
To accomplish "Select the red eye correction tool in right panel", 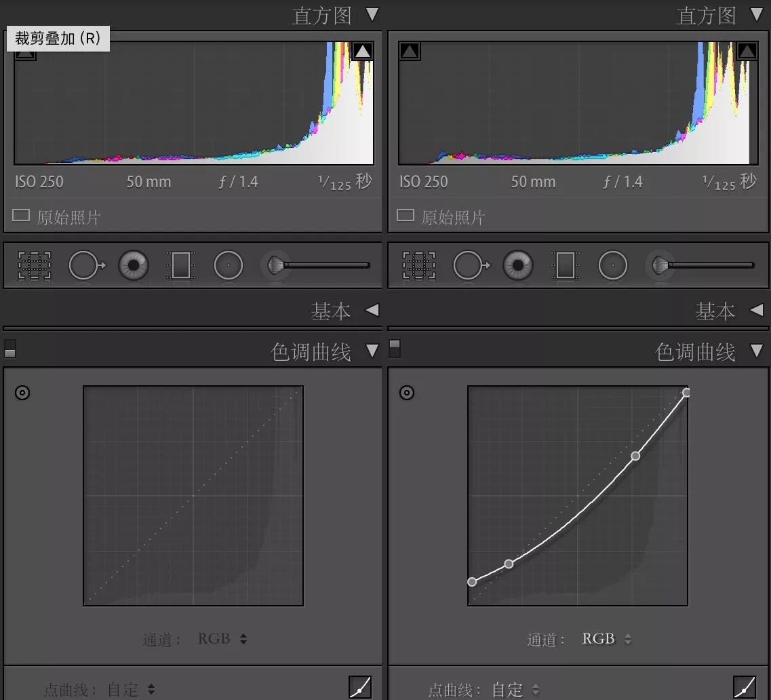I will coord(518,265).
